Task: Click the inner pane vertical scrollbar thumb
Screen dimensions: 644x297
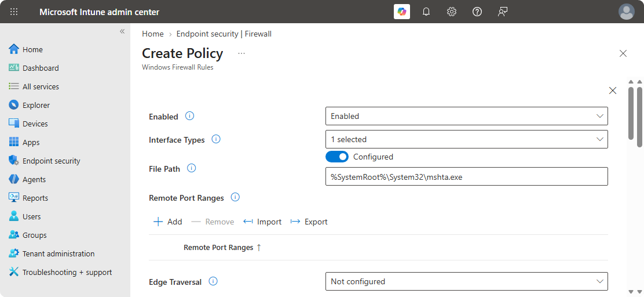Action: point(631,113)
